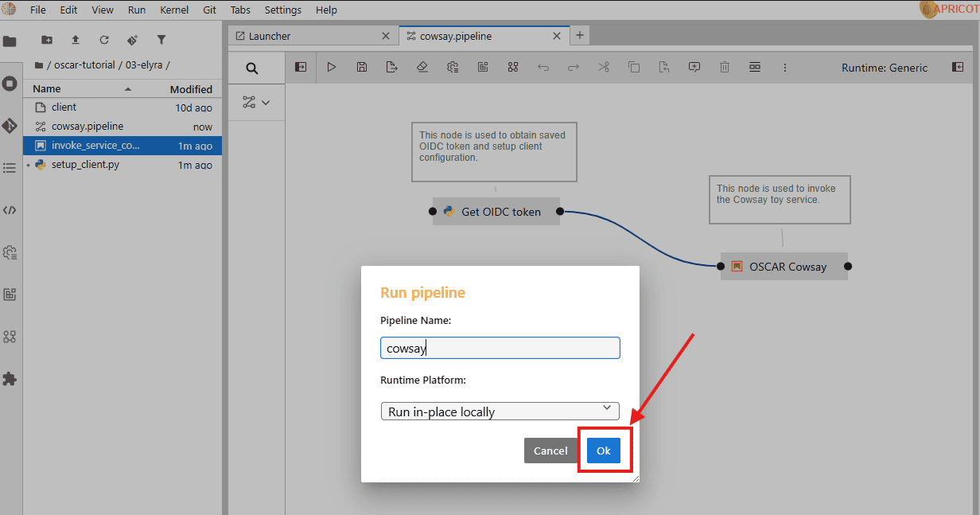The width and height of the screenshot is (980, 515).
Task: Click the Save Pipeline toolbar icon
Action: point(362,68)
